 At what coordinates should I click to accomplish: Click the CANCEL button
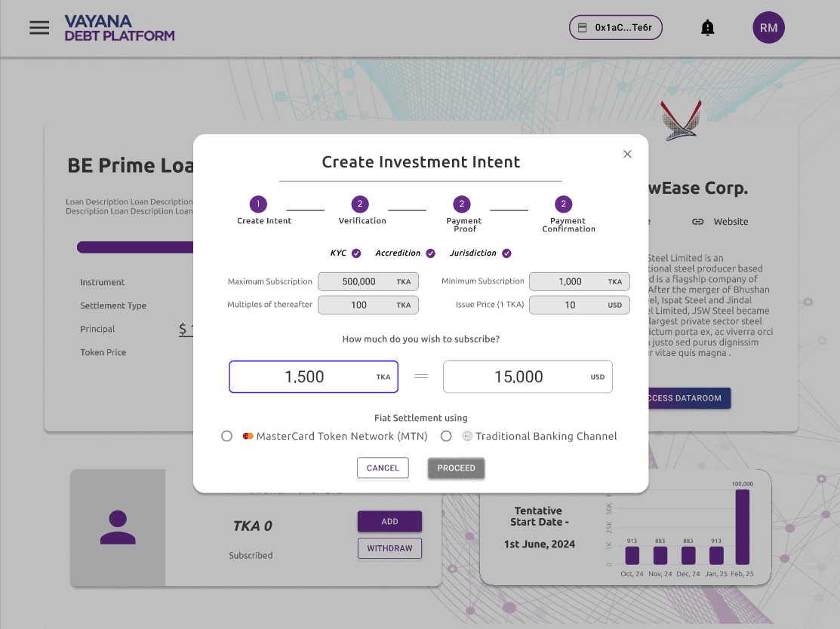point(383,468)
